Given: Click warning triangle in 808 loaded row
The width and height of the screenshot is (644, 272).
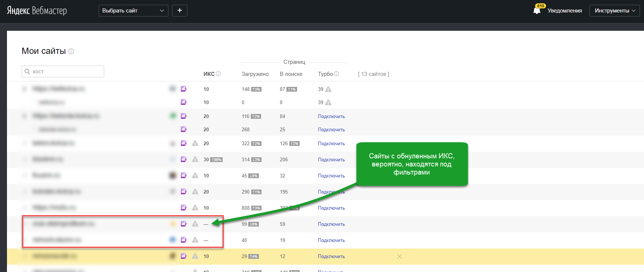Looking at the screenshot, I should [x=195, y=207].
